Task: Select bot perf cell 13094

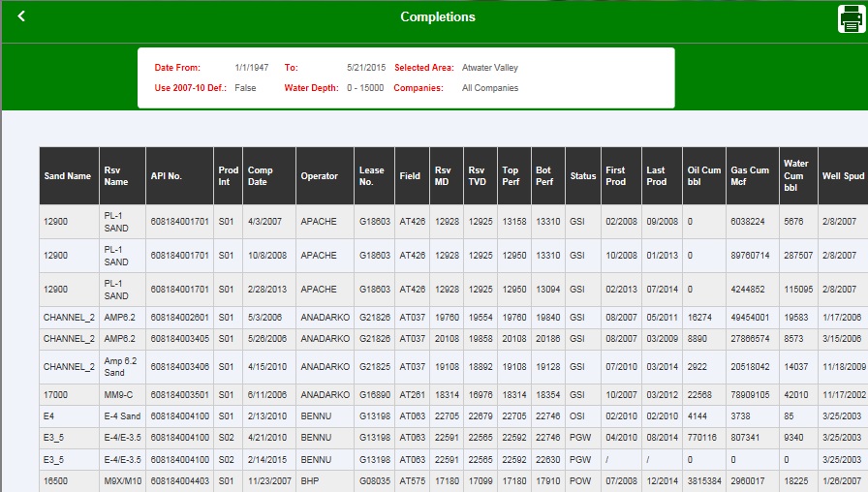Action: pos(548,289)
